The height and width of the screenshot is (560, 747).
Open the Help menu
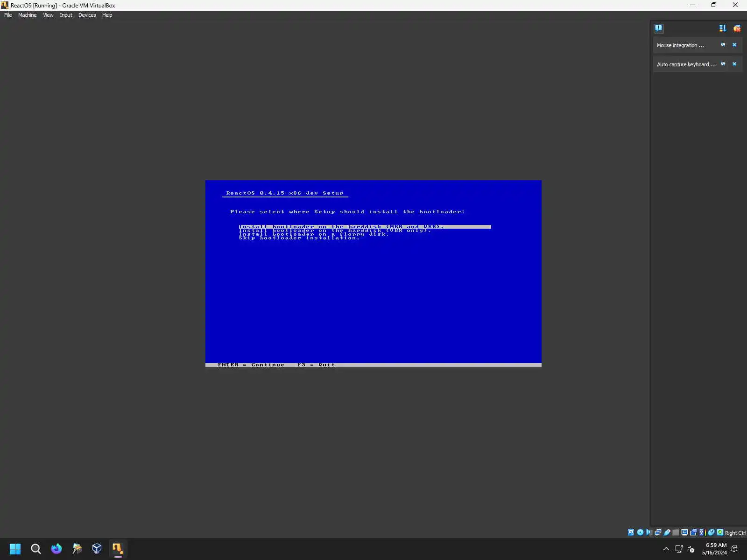pyautogui.click(x=107, y=15)
